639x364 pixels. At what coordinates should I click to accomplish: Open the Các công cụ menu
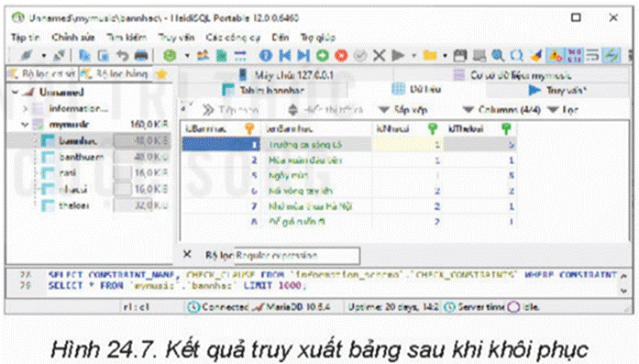[x=233, y=38]
